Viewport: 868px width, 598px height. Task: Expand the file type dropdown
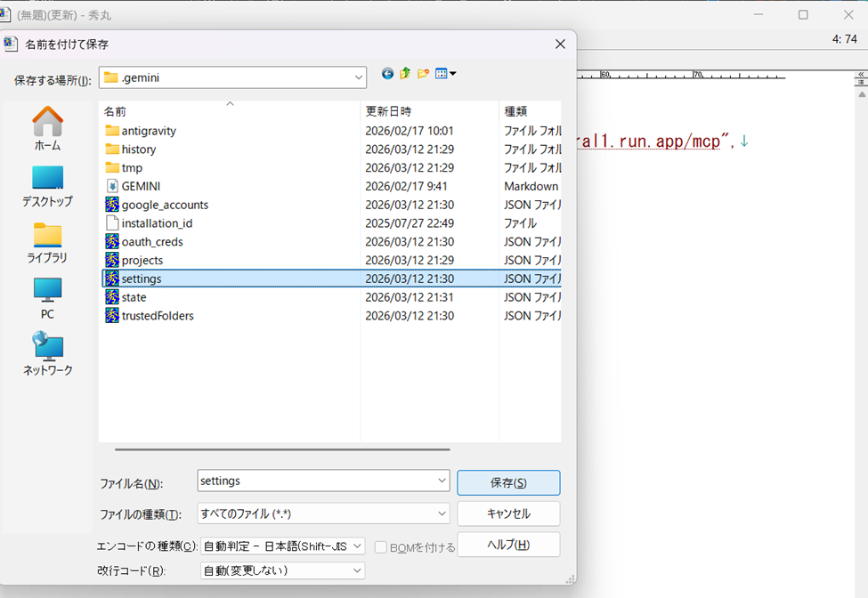tap(442, 513)
